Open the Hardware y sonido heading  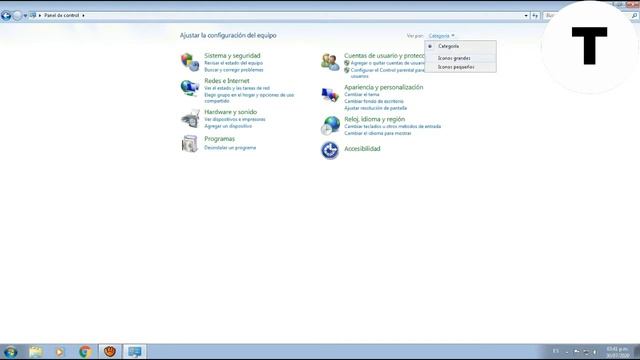pos(231,112)
